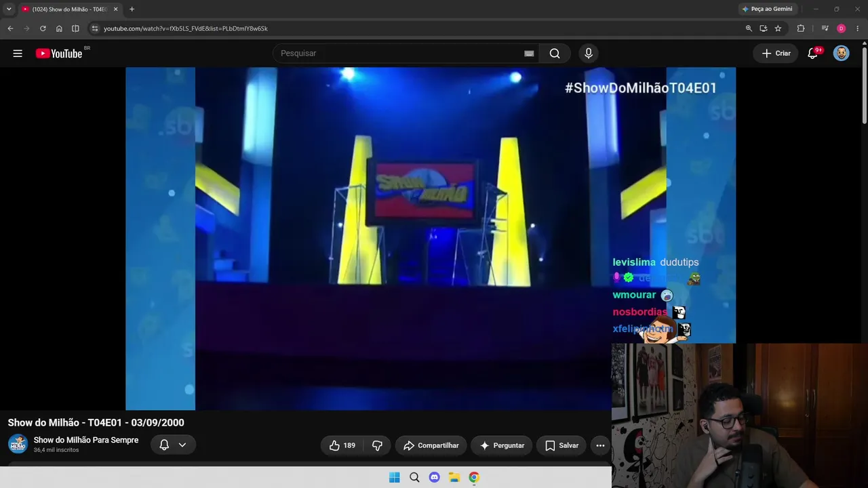Open the Show do Milhão channel avatar
868x488 pixels.
(x=18, y=444)
